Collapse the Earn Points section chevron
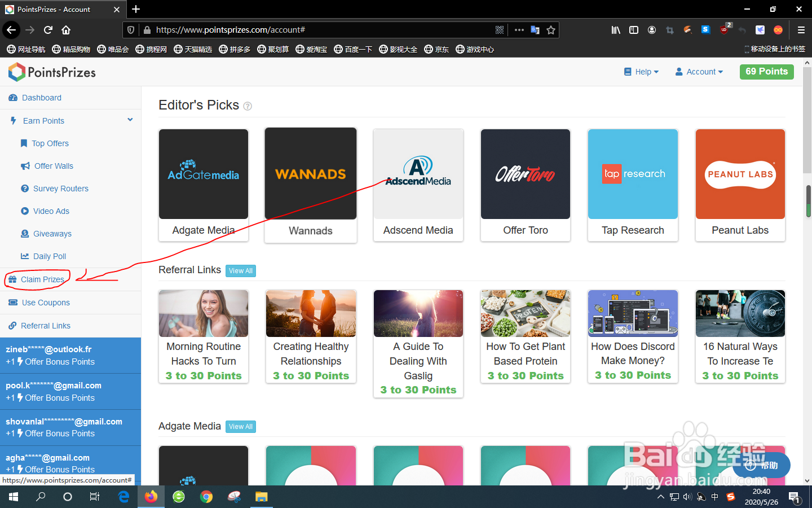This screenshot has height=508, width=812. point(130,120)
